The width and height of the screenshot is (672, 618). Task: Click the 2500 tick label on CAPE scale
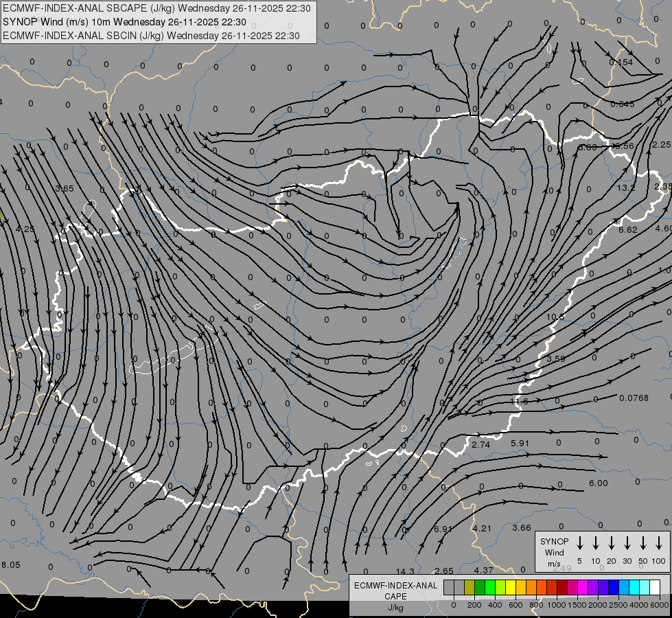(618, 605)
